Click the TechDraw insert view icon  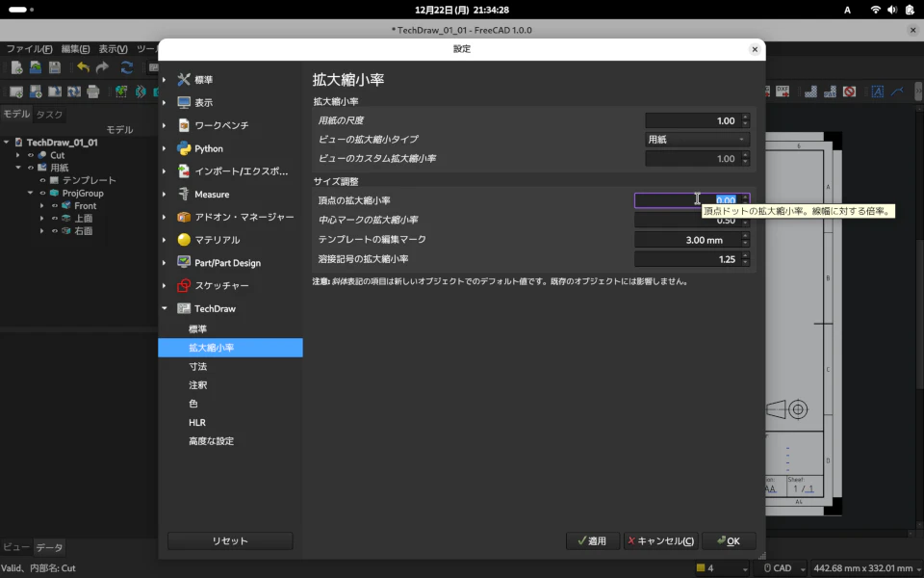pyautogui.click(x=121, y=92)
